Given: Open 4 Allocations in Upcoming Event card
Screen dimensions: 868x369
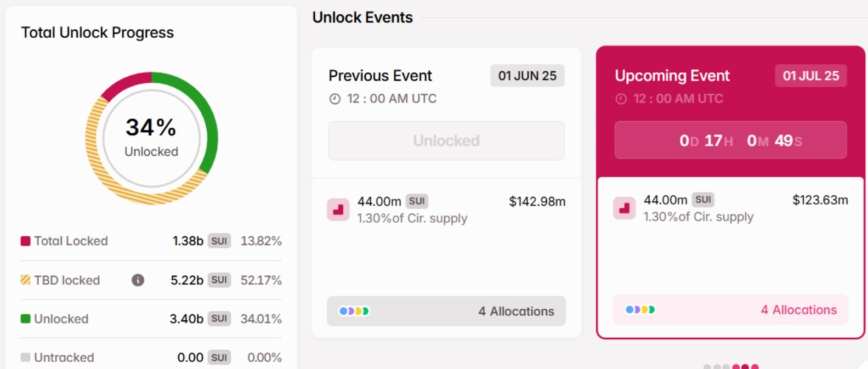Looking at the screenshot, I should [731, 310].
